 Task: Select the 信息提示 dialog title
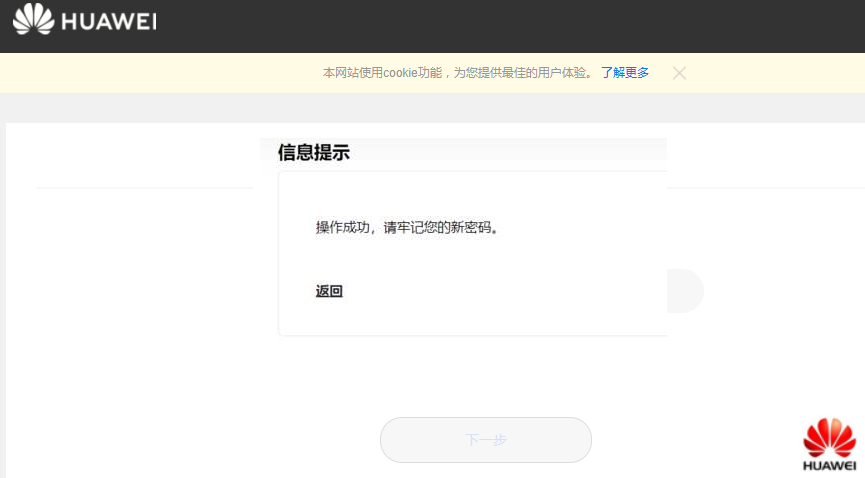313,152
